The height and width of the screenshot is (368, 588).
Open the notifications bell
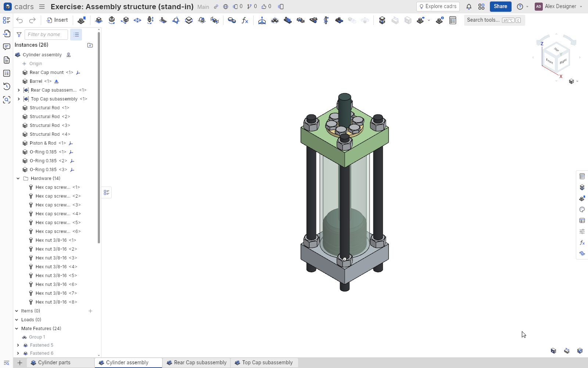[x=469, y=7]
